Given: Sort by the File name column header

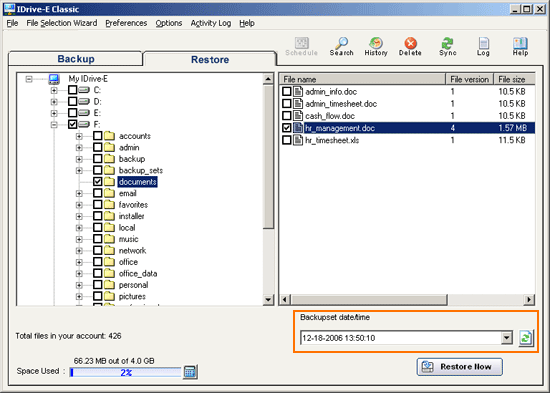Looking at the screenshot, I should 362,79.
